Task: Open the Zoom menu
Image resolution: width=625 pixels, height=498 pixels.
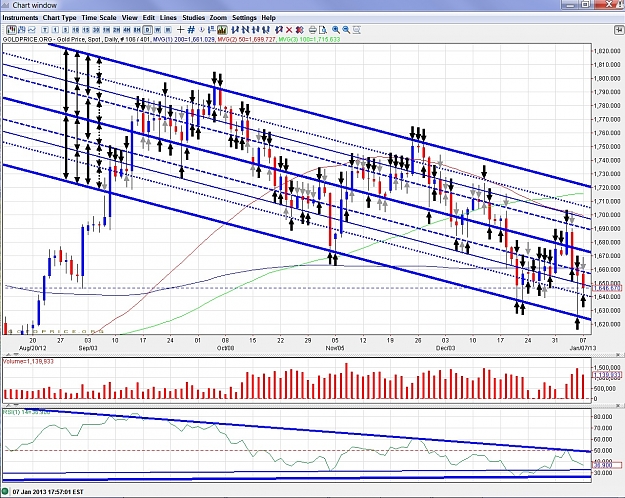Action: click(218, 18)
